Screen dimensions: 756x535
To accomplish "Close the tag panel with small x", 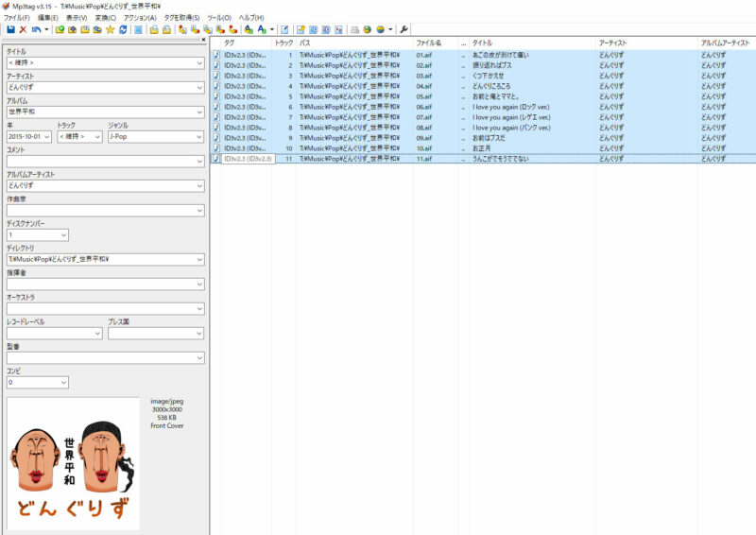I will tap(203, 40).
